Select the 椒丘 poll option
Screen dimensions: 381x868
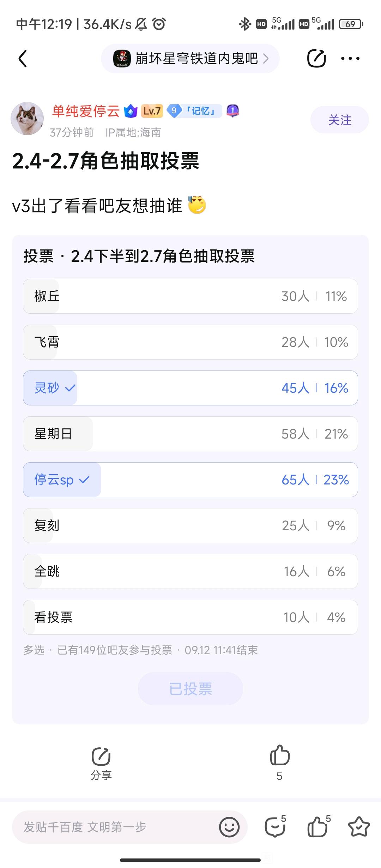point(190,296)
